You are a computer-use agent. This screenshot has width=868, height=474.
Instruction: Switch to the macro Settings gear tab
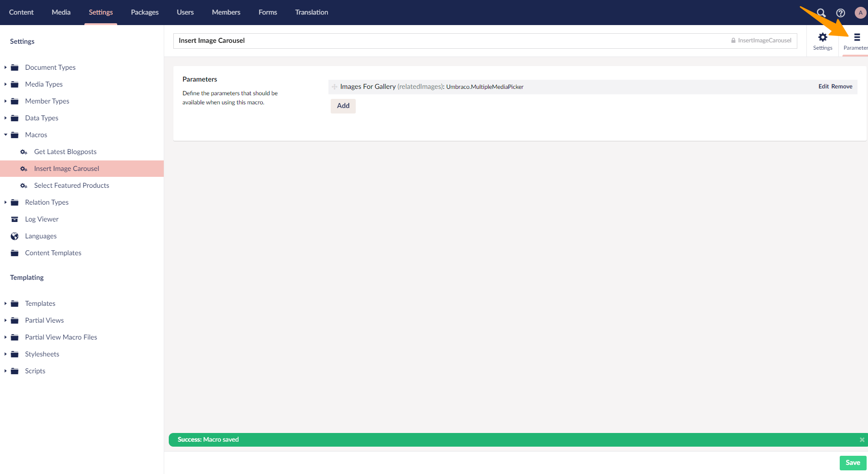pos(822,41)
